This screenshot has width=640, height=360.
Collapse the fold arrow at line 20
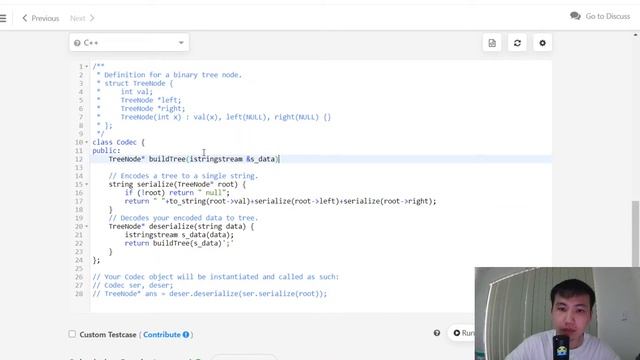click(x=87, y=227)
